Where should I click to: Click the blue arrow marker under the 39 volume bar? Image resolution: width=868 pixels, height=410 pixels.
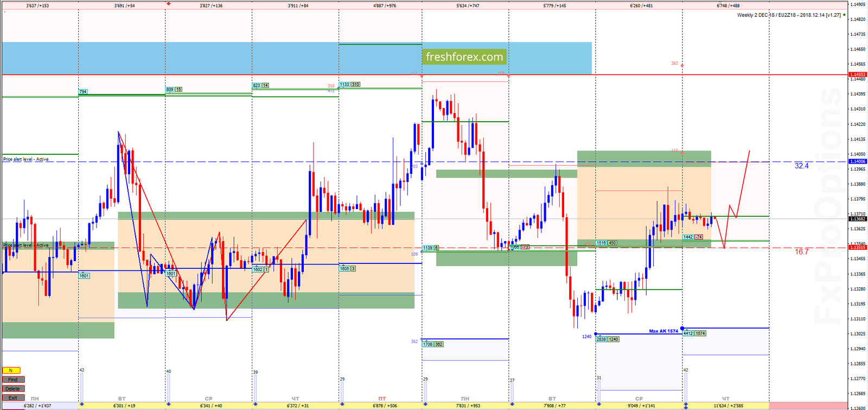pos(255,404)
